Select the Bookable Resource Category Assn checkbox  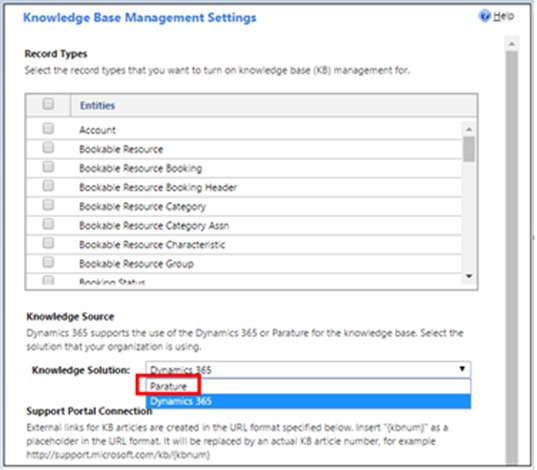pyautogui.click(x=48, y=224)
